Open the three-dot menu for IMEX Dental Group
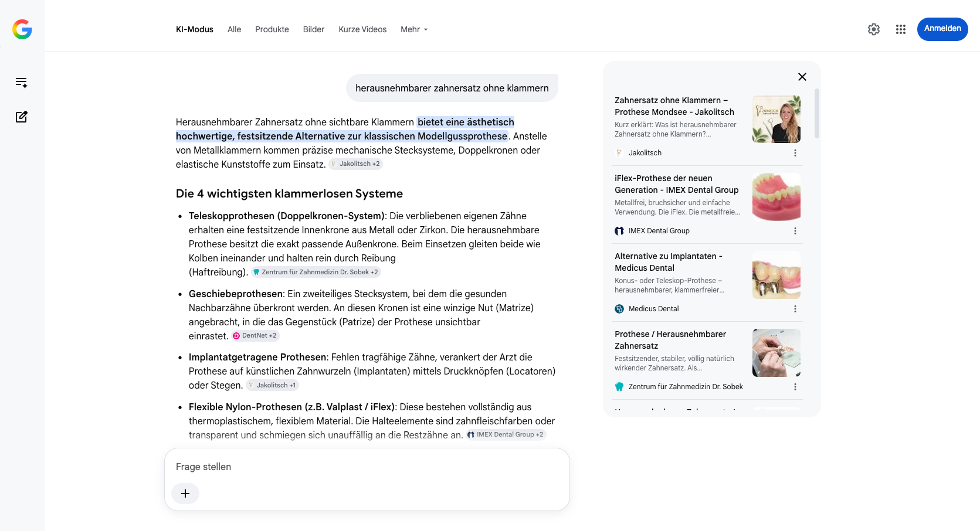Viewport: 980px width, 531px height. [795, 231]
